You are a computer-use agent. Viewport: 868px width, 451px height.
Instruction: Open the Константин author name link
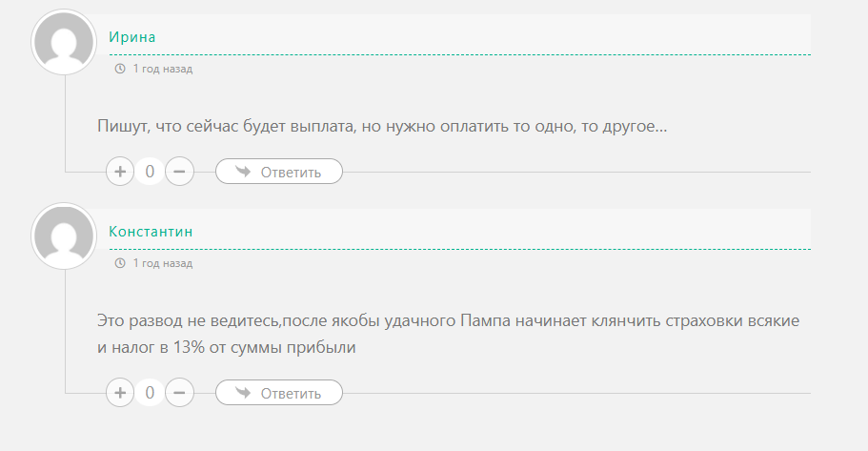tap(151, 232)
